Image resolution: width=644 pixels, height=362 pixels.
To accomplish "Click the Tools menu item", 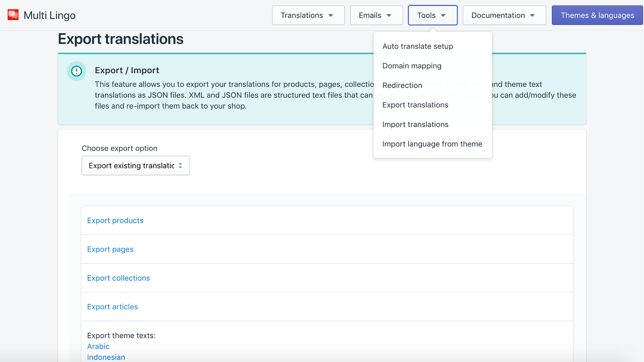I will (432, 15).
